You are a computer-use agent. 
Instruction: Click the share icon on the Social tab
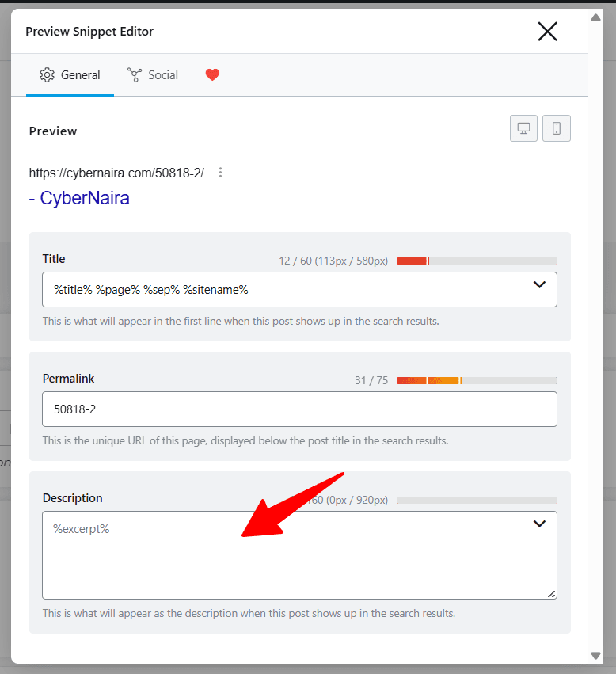tap(135, 74)
